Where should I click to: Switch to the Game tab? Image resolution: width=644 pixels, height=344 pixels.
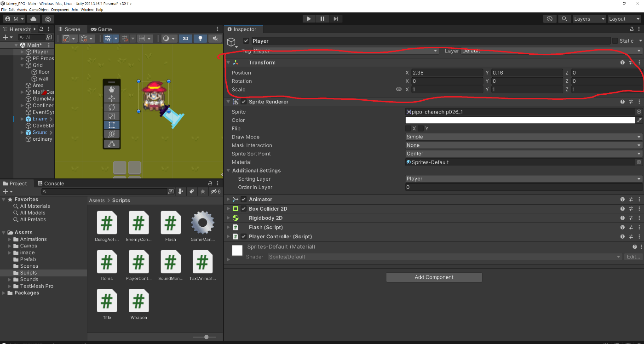[101, 29]
